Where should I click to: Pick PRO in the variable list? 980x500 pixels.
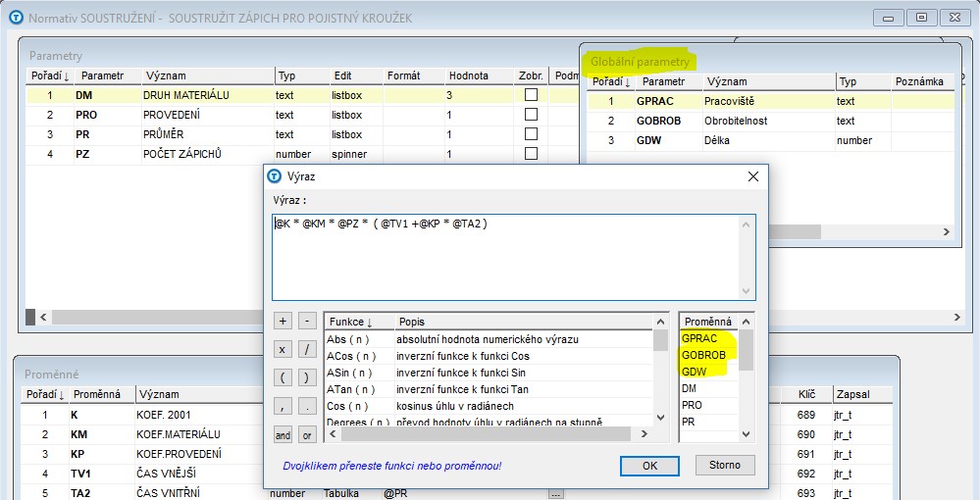pyautogui.click(x=708, y=405)
